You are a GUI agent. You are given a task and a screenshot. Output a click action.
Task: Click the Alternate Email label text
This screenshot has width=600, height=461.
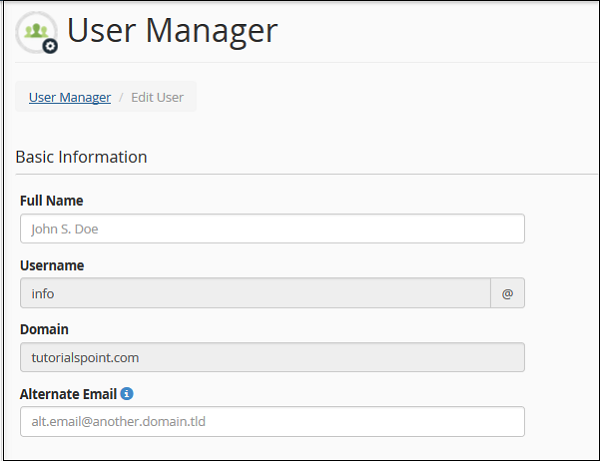coord(68,393)
